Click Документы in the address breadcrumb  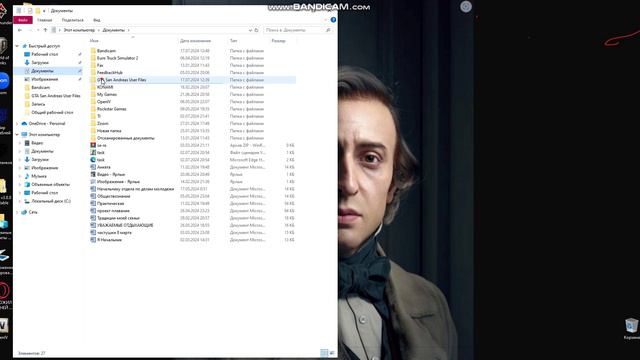(113, 30)
